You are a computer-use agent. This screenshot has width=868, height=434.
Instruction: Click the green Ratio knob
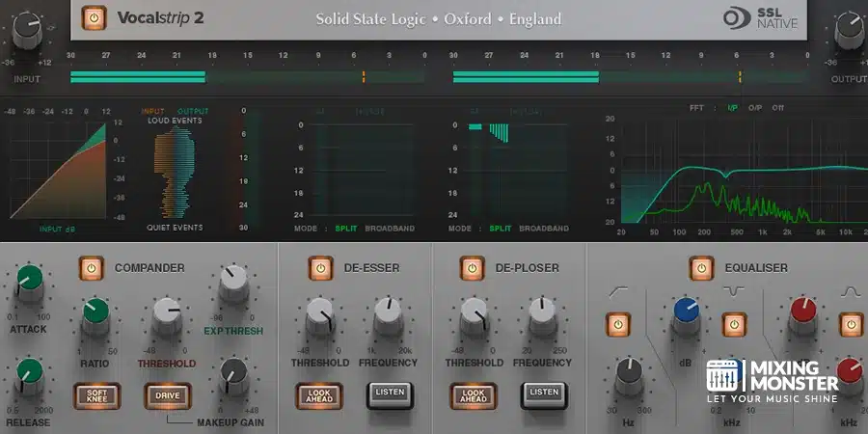pos(95,314)
